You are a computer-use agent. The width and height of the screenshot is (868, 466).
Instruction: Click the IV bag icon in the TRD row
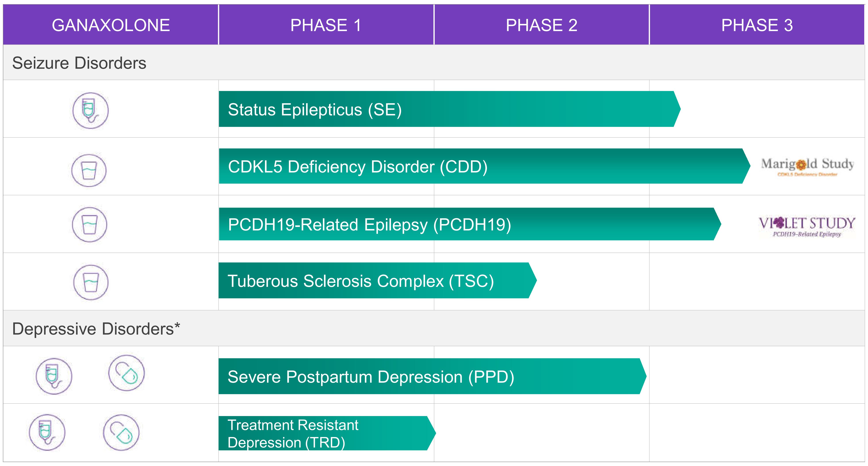[47, 432]
